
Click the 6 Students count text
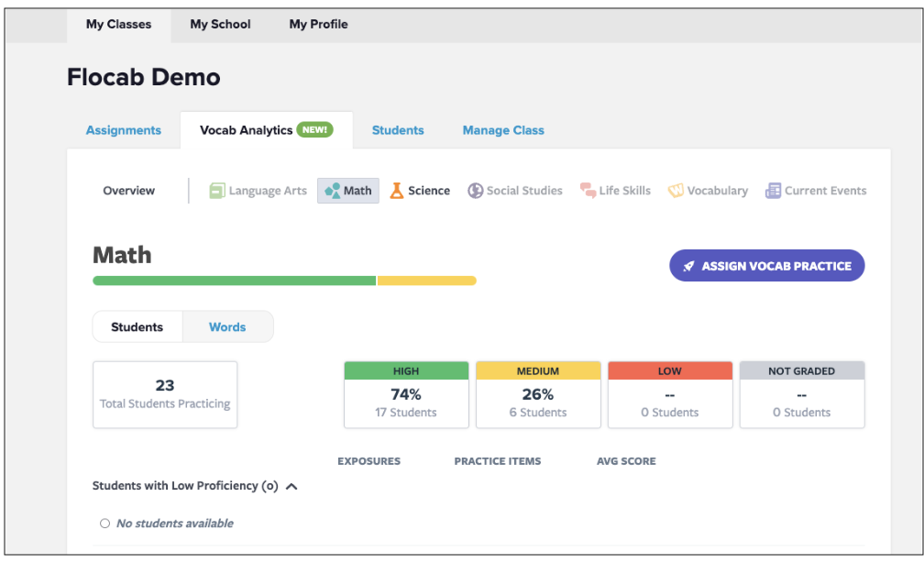[538, 412]
